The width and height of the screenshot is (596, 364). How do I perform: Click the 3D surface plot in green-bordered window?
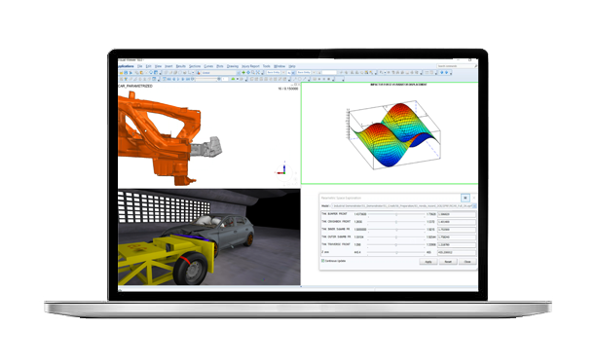(393, 135)
